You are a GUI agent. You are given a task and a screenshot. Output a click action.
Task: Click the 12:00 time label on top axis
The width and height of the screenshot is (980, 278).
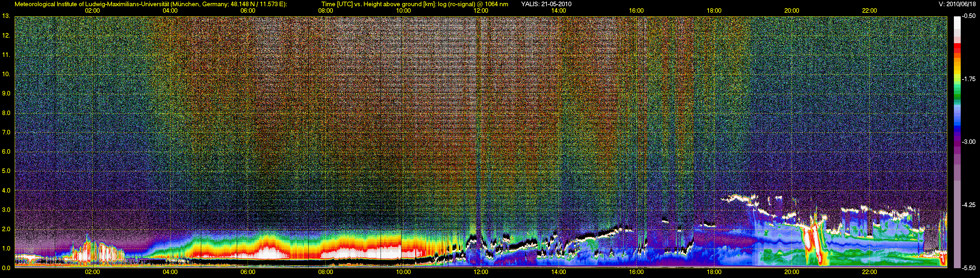click(x=481, y=11)
